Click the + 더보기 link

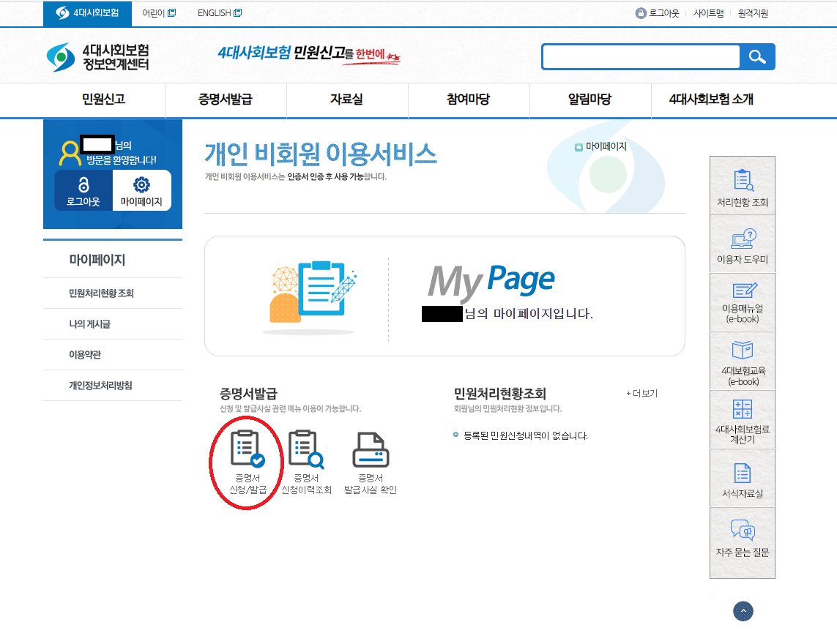pos(642,393)
